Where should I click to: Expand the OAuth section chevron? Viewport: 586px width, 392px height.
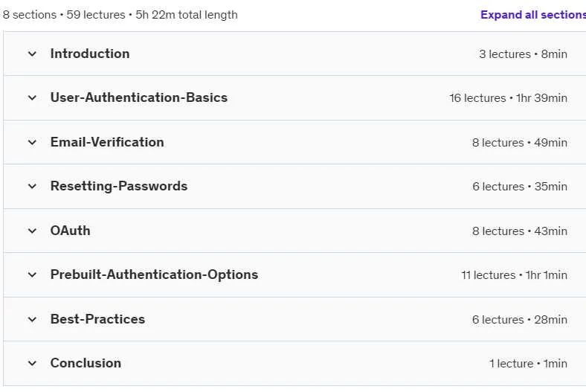[x=32, y=231]
